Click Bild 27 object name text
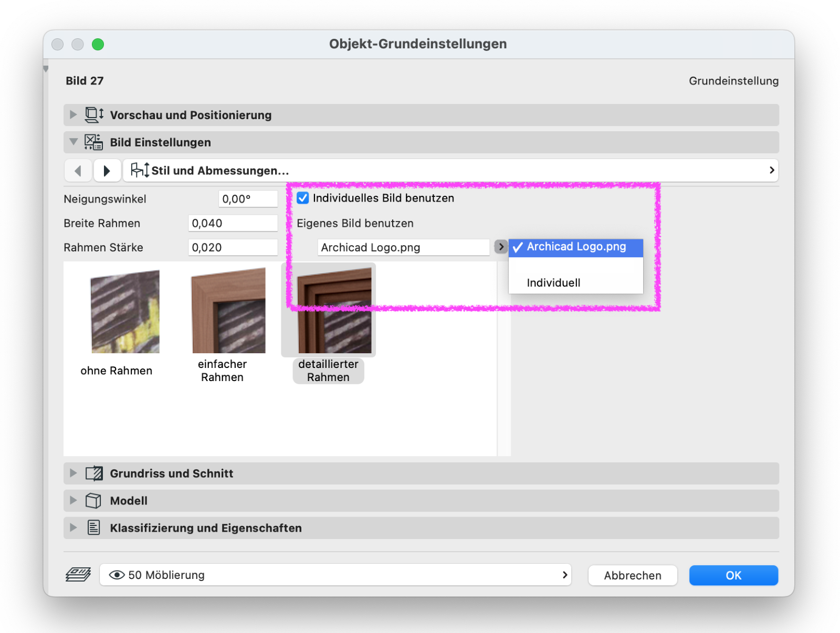The width and height of the screenshot is (840, 633). click(85, 81)
